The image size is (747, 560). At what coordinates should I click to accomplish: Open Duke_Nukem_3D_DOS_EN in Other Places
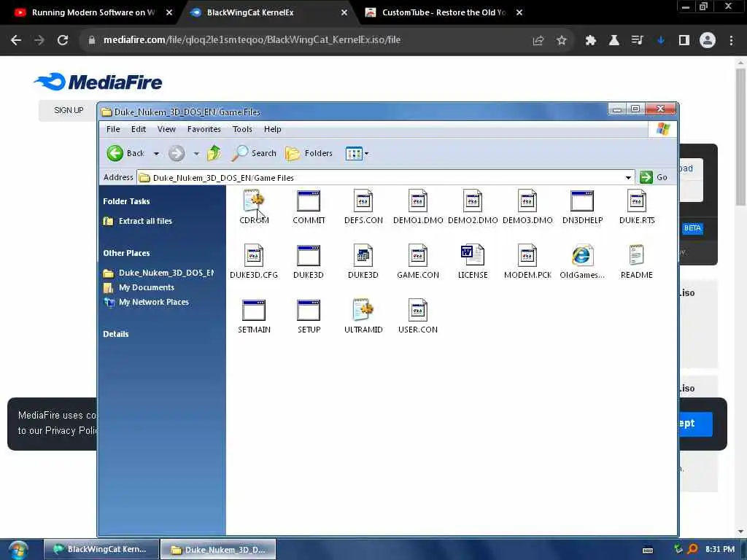point(158,273)
